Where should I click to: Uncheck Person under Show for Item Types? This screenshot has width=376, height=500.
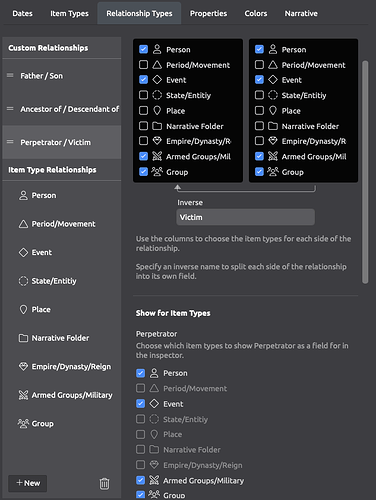140,373
